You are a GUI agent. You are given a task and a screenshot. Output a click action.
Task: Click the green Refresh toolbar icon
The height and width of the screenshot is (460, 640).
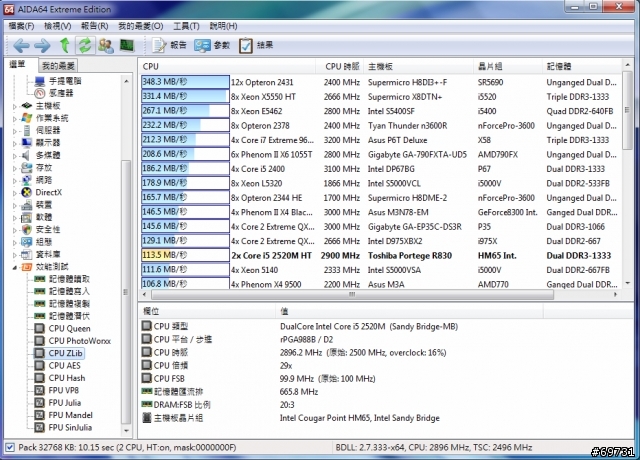click(x=85, y=45)
